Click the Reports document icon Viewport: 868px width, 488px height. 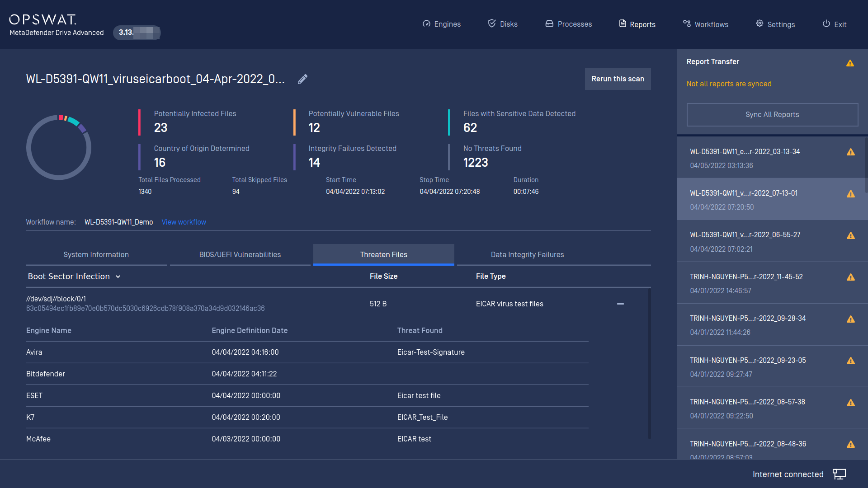(623, 23)
